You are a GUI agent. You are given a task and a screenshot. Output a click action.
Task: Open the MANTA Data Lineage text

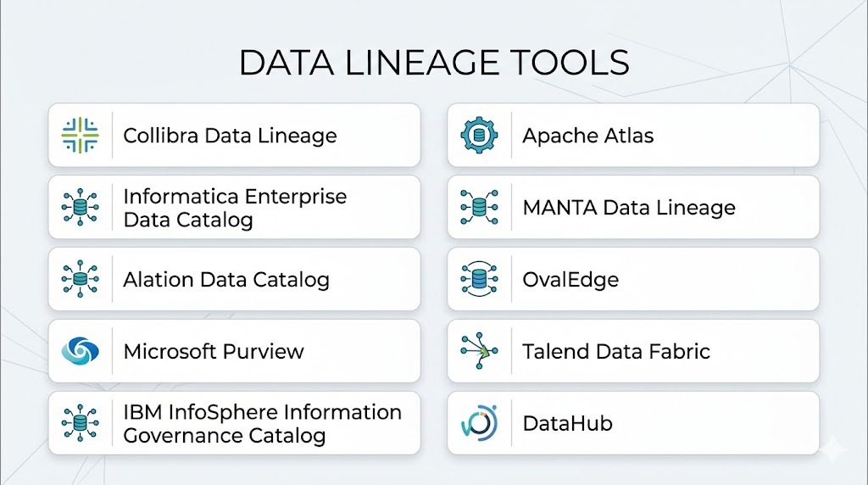point(628,208)
